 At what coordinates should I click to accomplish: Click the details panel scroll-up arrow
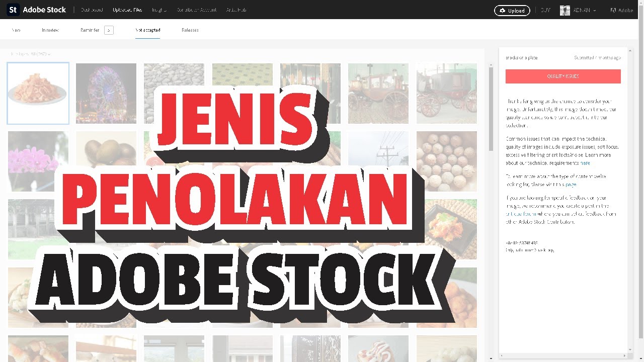629,50
